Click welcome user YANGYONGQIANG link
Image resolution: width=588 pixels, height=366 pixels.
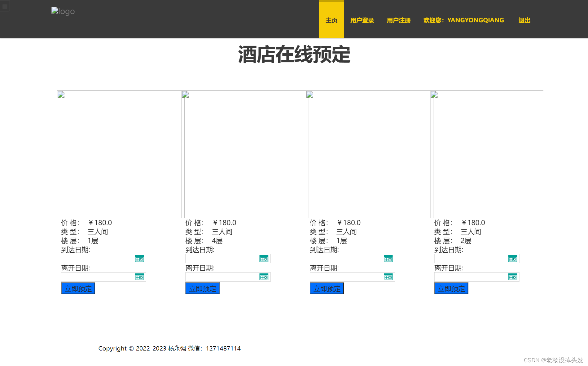464,20
